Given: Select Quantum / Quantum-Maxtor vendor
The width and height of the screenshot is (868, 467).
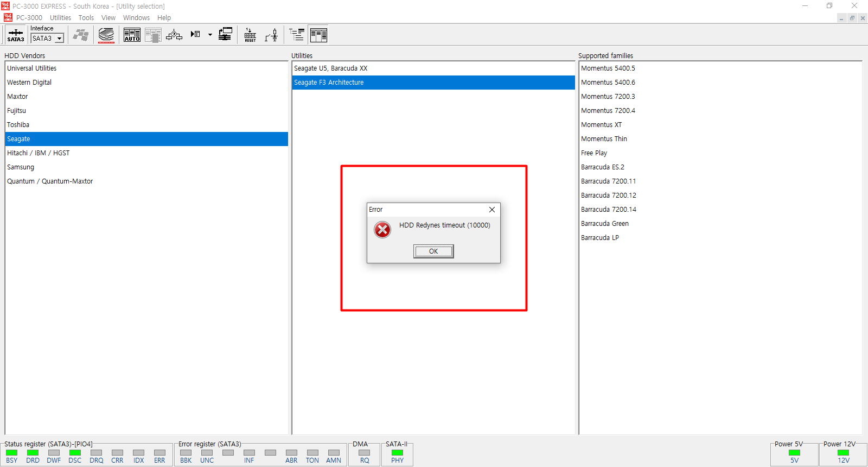Looking at the screenshot, I should pyautogui.click(x=146, y=181).
